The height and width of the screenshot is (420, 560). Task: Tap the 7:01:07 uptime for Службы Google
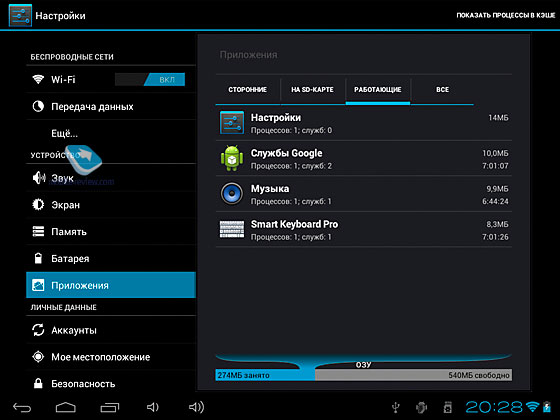point(495,166)
